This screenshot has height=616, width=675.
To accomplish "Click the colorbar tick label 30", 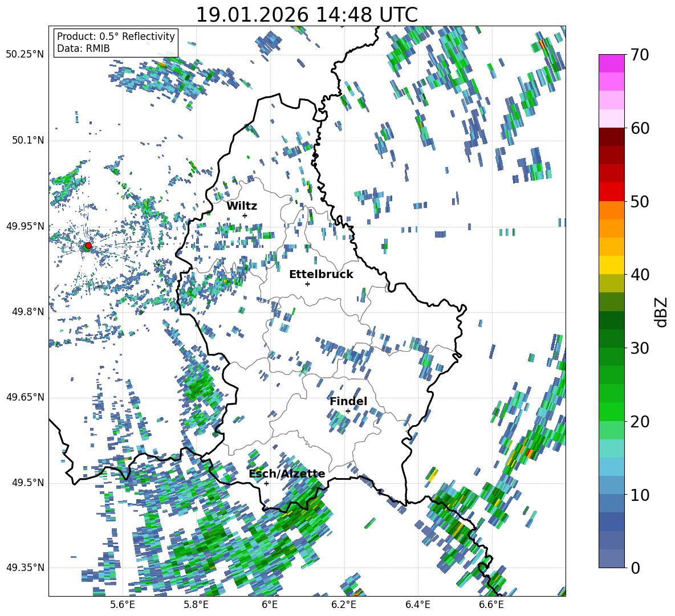I will 640,348.
